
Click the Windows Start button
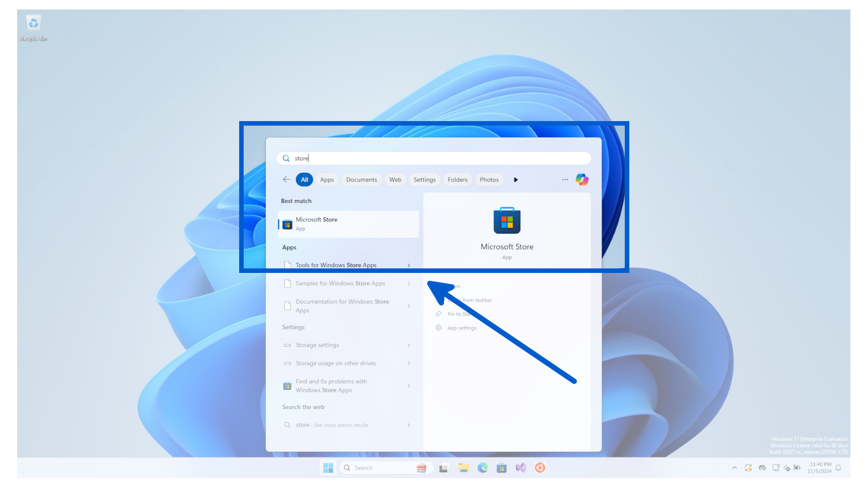click(x=328, y=468)
